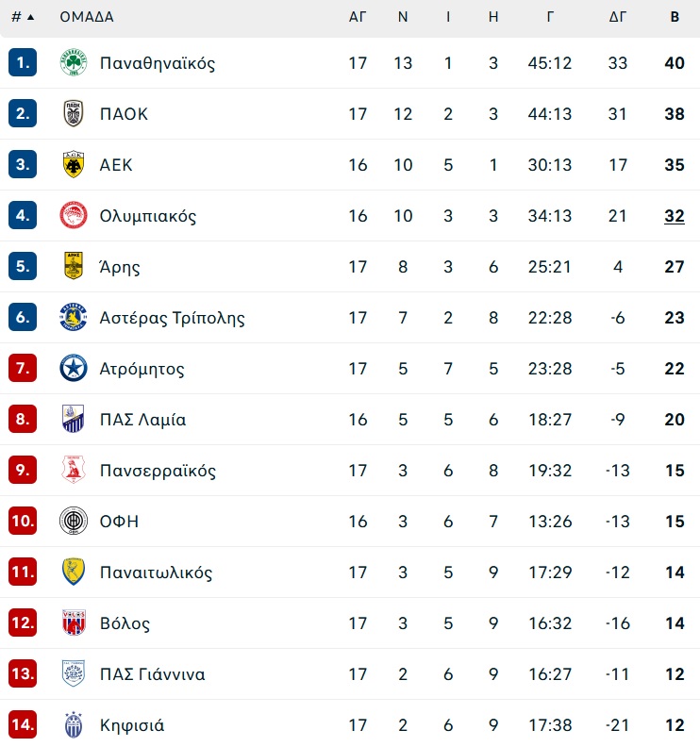Select the ΑΓ matches played header
Viewport: 700px width, 747px height.
pyautogui.click(x=358, y=17)
